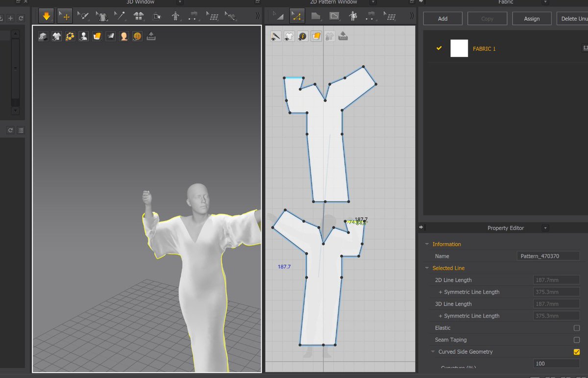The height and width of the screenshot is (378, 588).
Task: Expand more 2D window toolbar tools
Action: (412, 16)
